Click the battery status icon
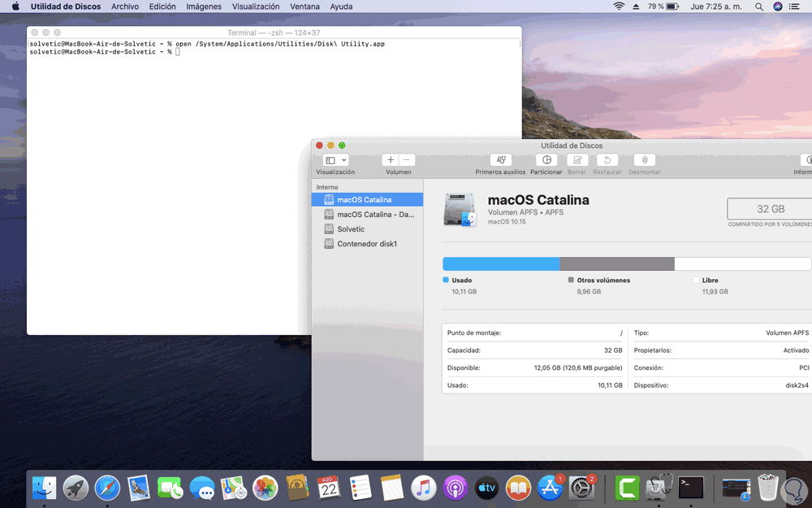The height and width of the screenshot is (508, 812). coord(672,7)
